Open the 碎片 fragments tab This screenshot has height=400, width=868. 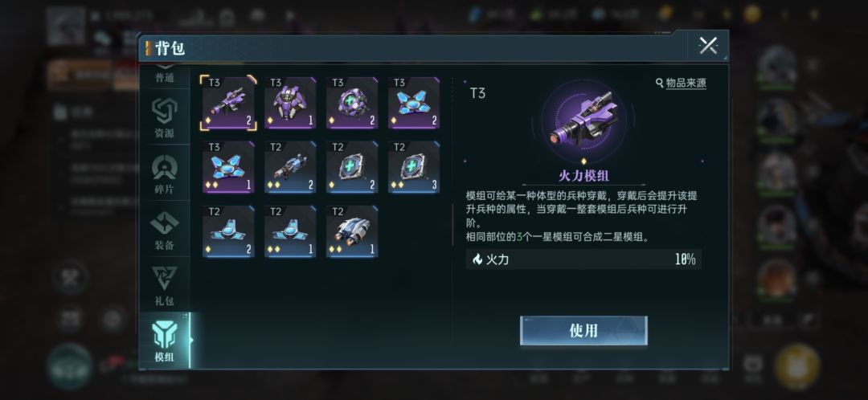coord(165,173)
